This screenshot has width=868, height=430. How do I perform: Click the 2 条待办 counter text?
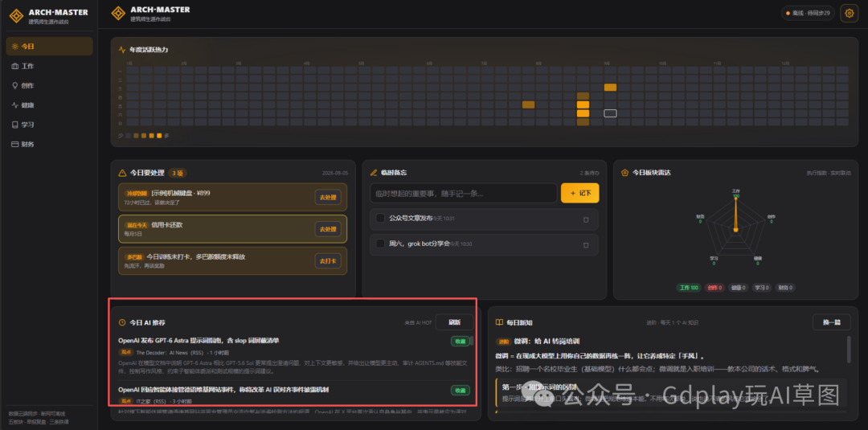point(589,174)
